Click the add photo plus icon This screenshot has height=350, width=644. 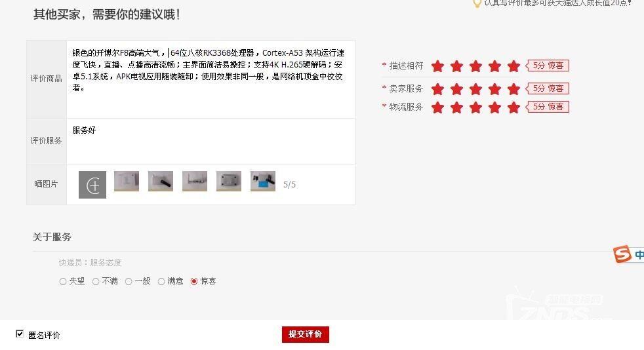[92, 185]
